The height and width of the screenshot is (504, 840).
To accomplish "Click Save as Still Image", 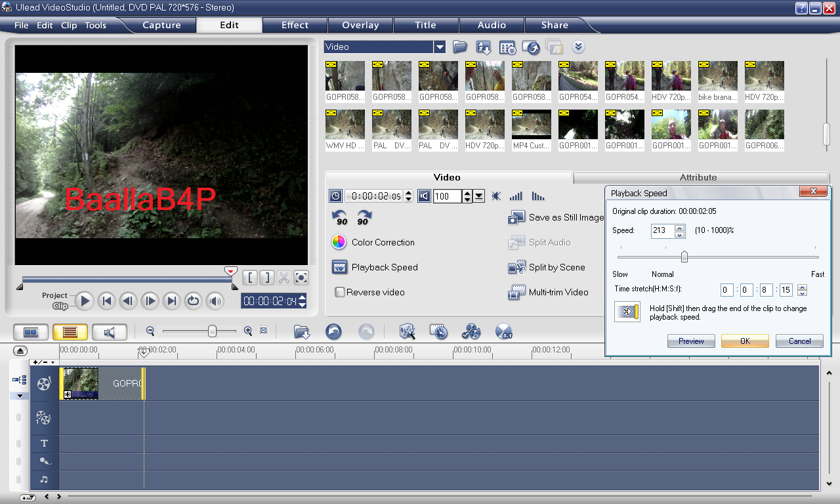I will click(x=556, y=217).
